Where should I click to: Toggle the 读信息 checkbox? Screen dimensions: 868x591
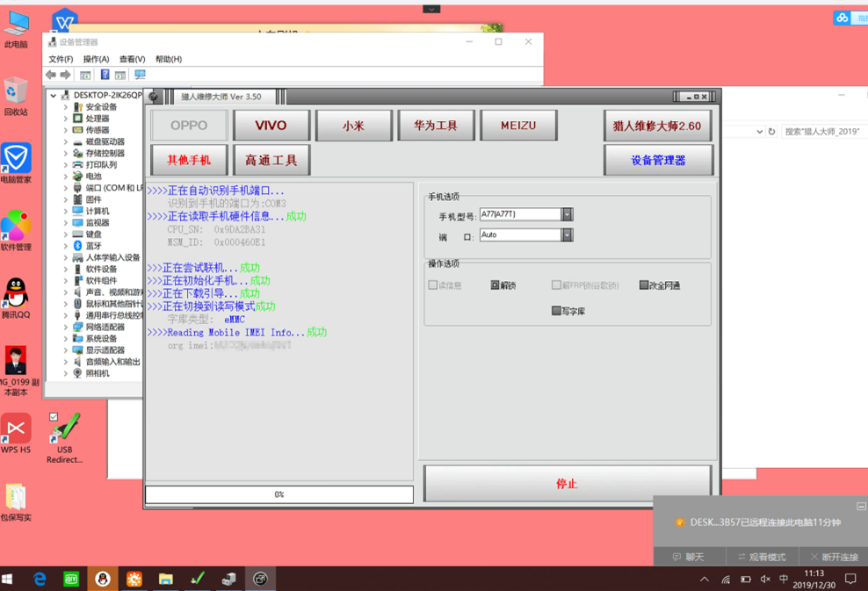pyautogui.click(x=433, y=285)
